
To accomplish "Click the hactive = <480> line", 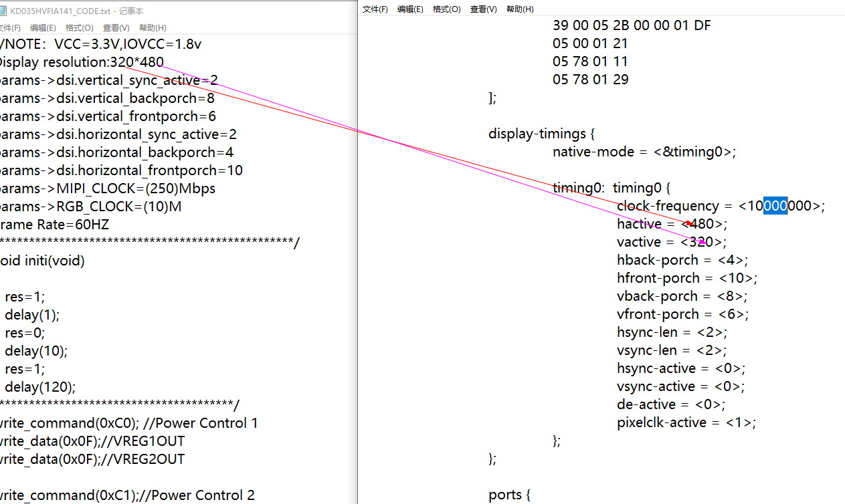I will 671,224.
